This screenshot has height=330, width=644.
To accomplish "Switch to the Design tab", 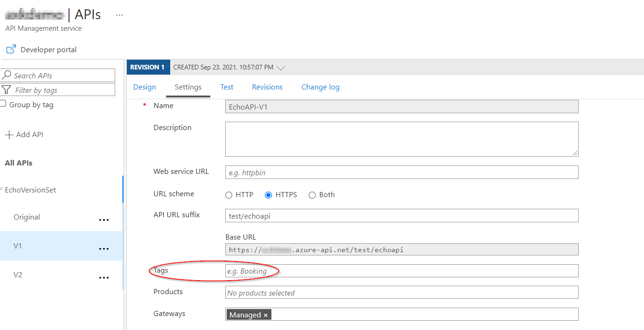I will click(145, 87).
